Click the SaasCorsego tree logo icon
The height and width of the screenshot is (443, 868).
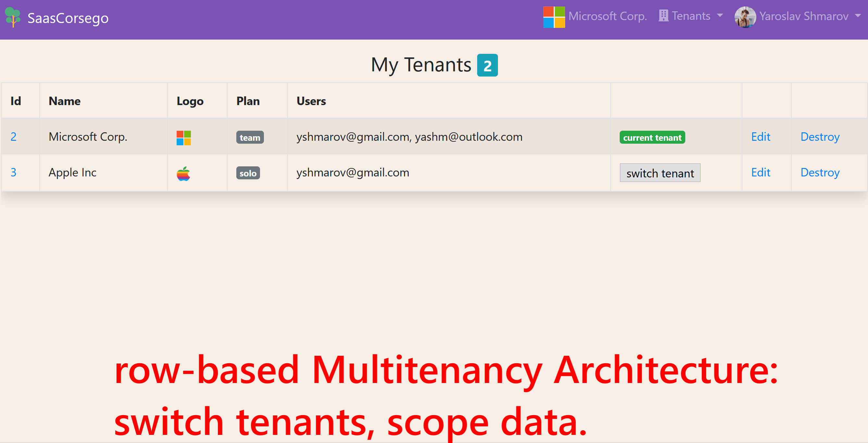[13, 17]
